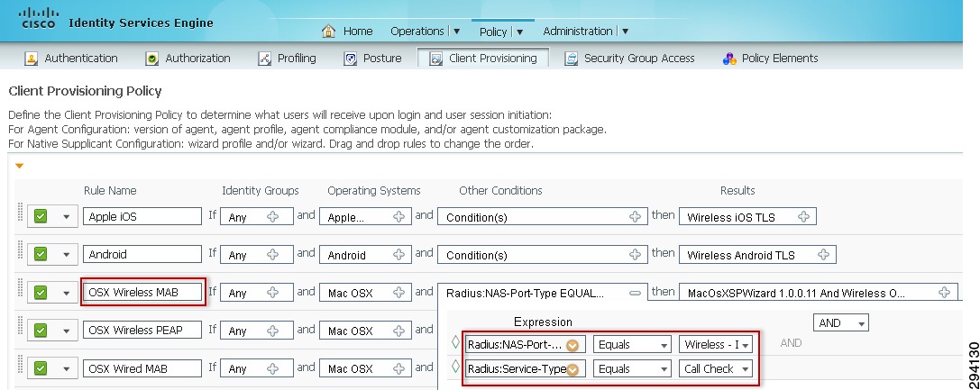This screenshot has height=390, width=980.
Task: Click plus icon in Apple iOS Condition(s) field
Action: (635, 216)
